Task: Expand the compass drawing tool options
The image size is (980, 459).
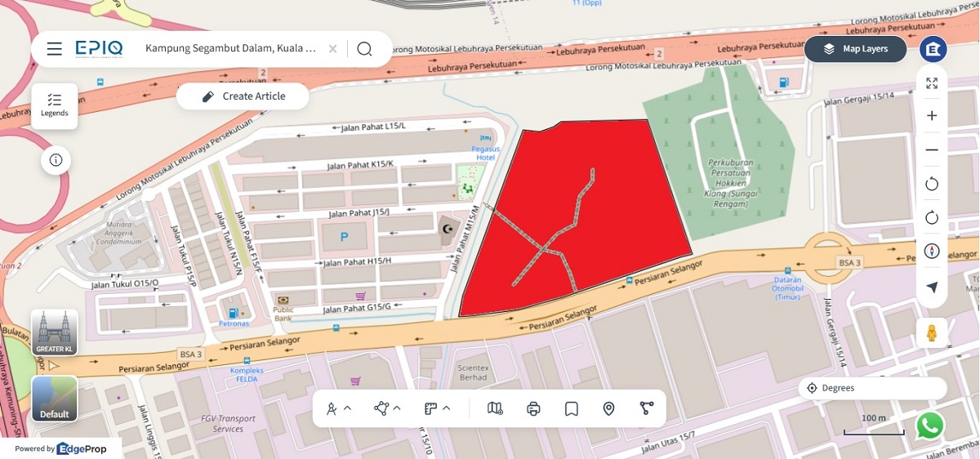Action: 347,408
